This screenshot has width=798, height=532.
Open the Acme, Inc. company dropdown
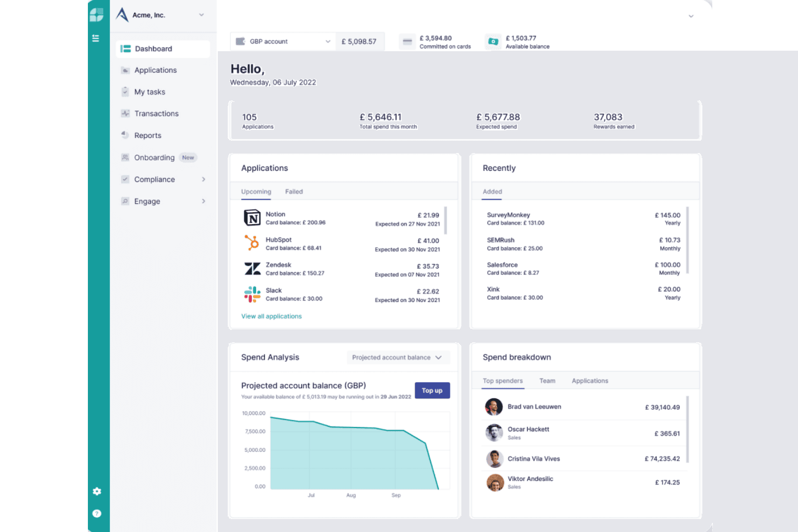[201, 15]
